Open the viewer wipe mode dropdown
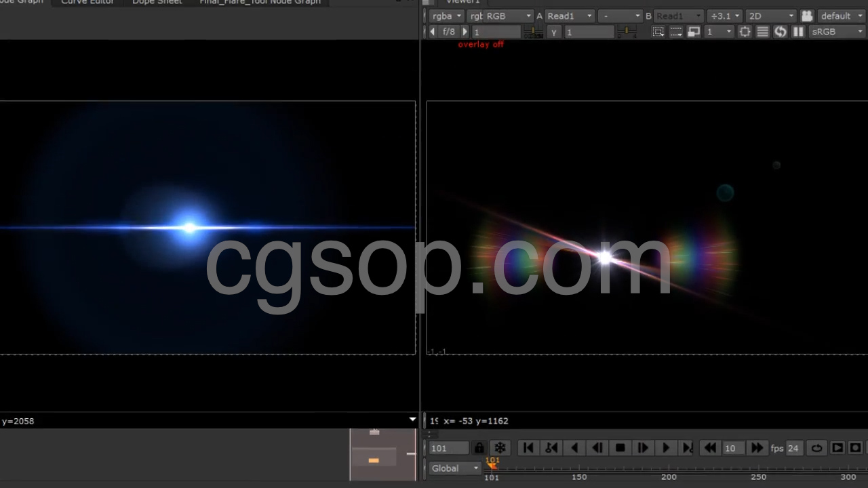Viewport: 868px width, 488px height. [620, 16]
